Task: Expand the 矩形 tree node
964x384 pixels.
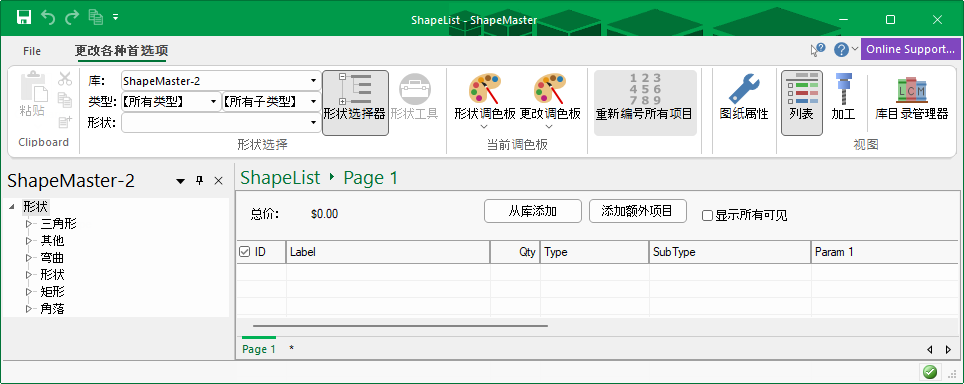Action: pyautogui.click(x=28, y=292)
